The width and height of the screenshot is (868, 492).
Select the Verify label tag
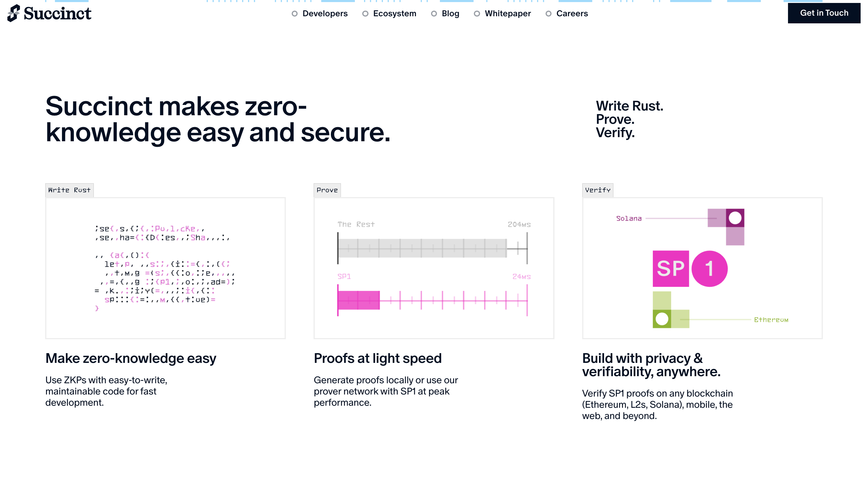[598, 190]
